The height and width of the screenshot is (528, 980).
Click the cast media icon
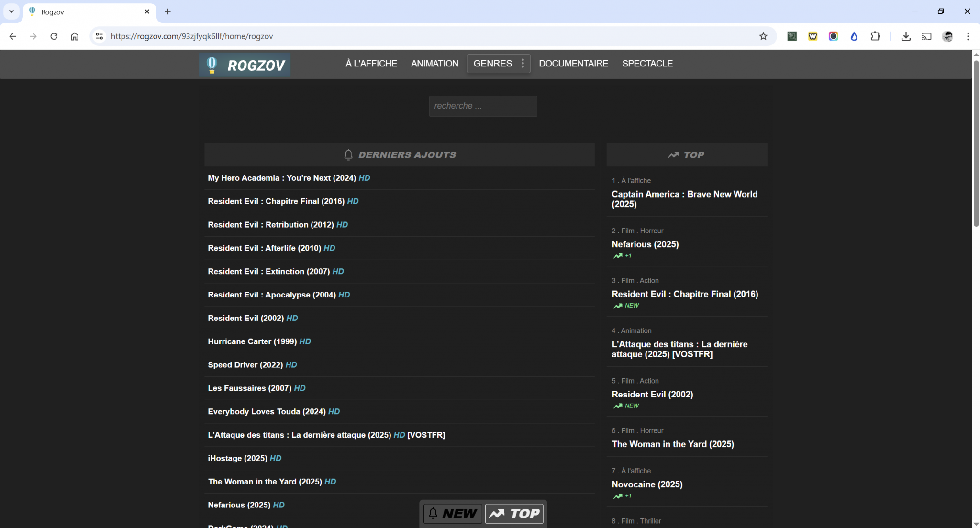point(926,36)
